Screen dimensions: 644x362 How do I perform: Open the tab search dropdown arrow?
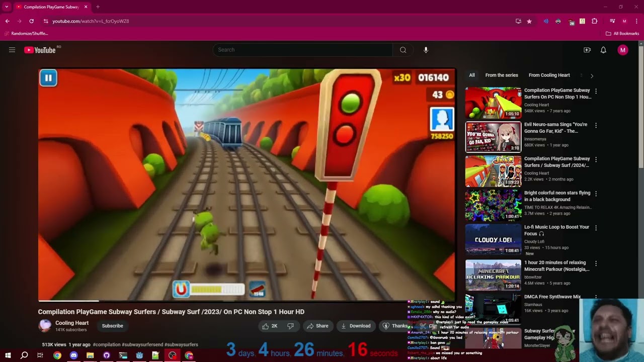6,7
